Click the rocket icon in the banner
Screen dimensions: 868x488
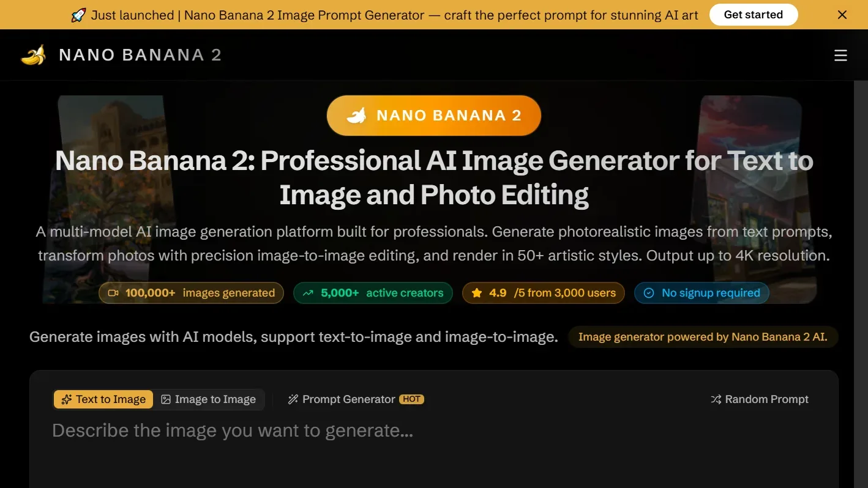(78, 15)
